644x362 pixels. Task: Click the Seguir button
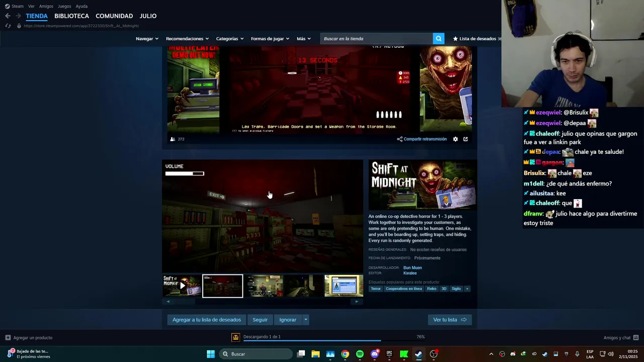pyautogui.click(x=260, y=320)
